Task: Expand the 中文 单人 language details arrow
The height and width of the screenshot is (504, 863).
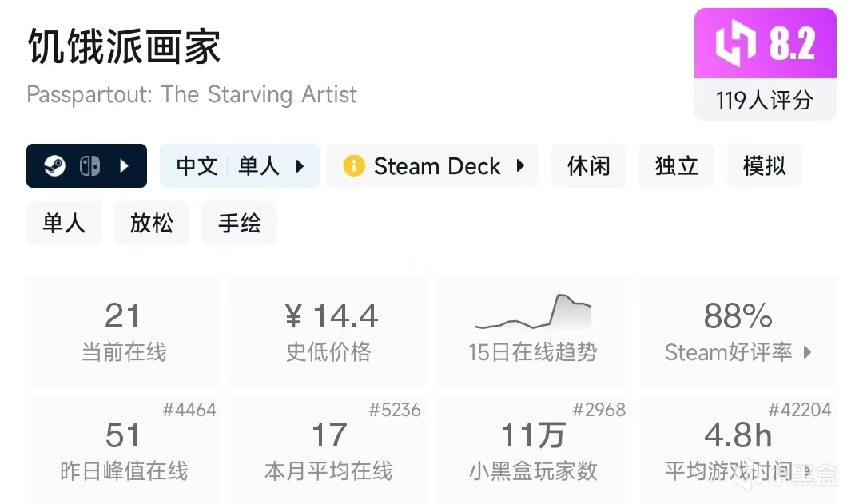Action: click(x=300, y=166)
